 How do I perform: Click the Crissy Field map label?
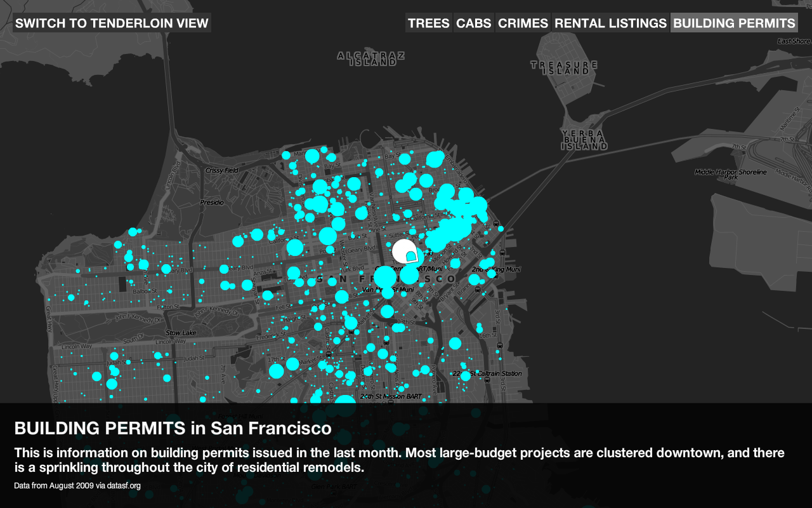click(x=221, y=170)
